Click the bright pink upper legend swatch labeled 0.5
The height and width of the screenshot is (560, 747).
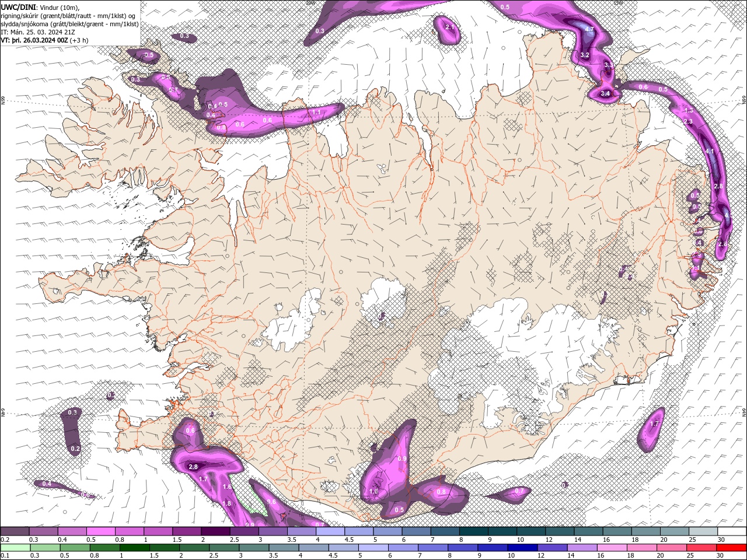[100, 531]
